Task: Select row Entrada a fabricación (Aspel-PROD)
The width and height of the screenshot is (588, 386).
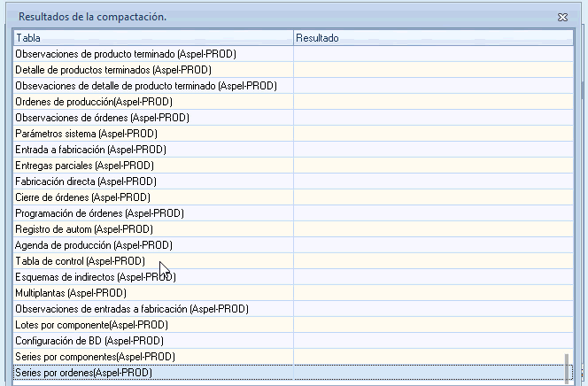Action: [x=293, y=150]
